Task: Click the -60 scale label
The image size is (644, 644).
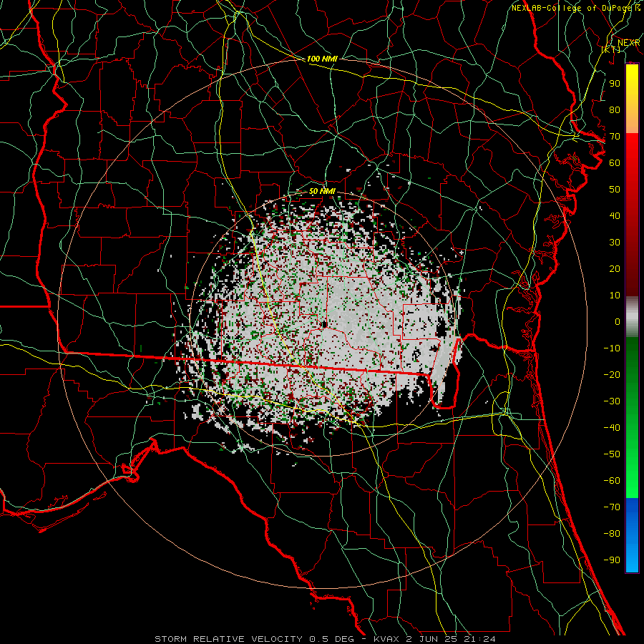Action: click(x=612, y=481)
